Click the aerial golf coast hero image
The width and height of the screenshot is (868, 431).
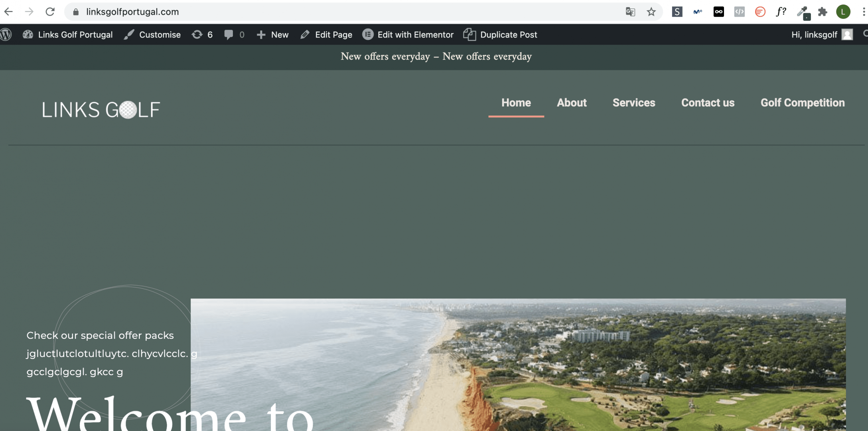(x=518, y=365)
